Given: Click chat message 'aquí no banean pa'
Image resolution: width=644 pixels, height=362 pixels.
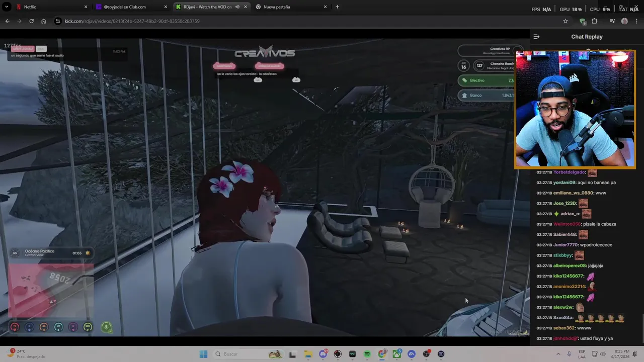Looking at the screenshot, I should click(x=597, y=183).
